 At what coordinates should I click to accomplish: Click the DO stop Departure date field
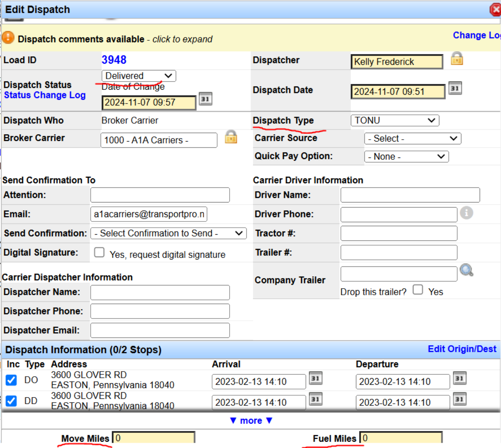[x=403, y=382]
